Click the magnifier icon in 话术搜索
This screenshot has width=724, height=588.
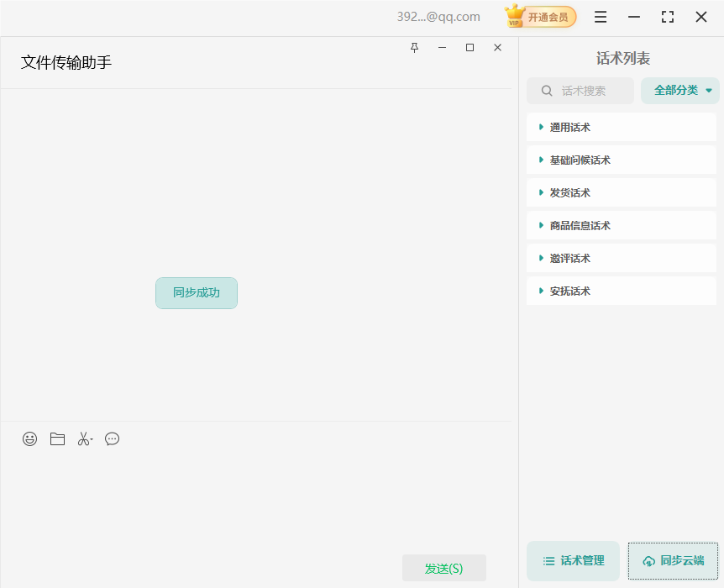pyautogui.click(x=546, y=91)
